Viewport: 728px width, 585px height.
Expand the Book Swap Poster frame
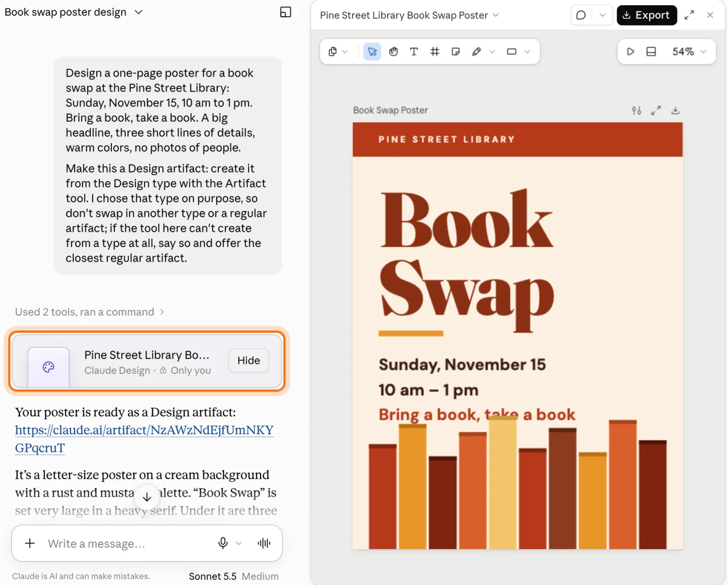pos(656,110)
